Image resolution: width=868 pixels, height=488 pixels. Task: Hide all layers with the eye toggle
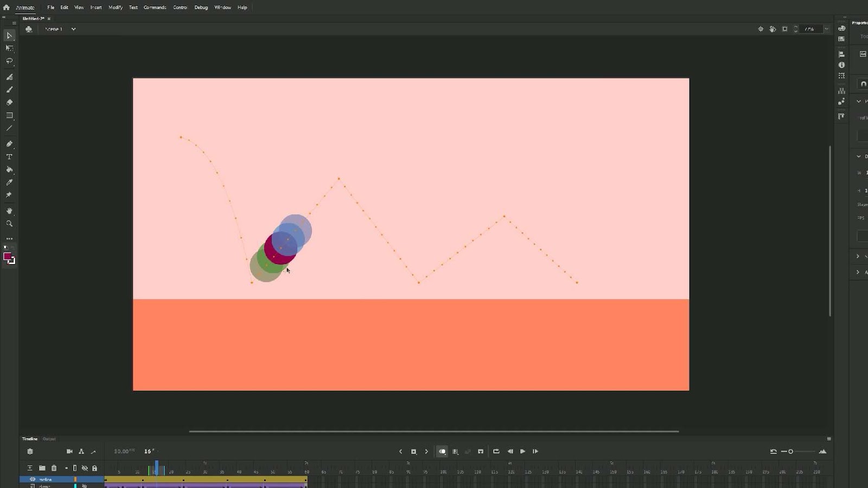(85, 468)
